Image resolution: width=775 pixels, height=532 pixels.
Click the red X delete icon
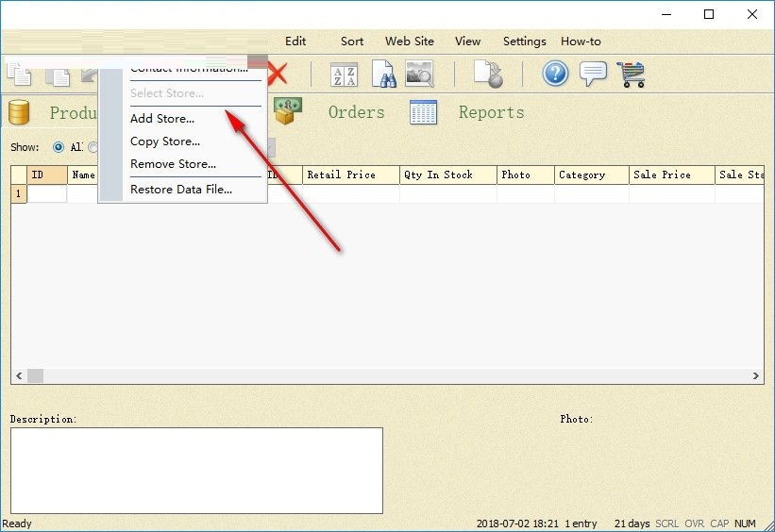tap(278, 75)
